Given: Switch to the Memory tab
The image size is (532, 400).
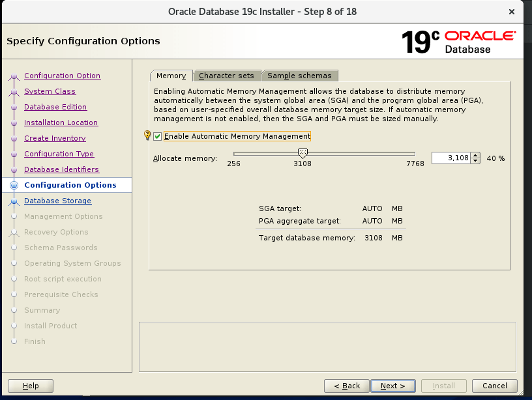Looking at the screenshot, I should [171, 76].
